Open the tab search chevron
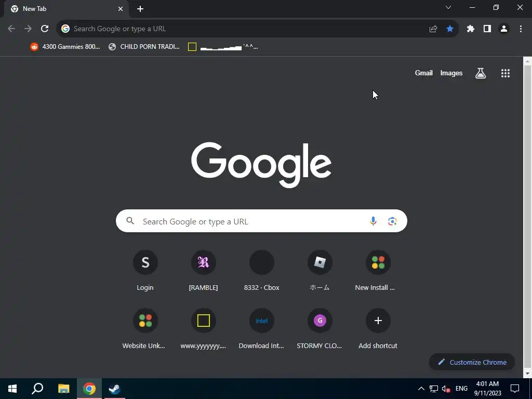This screenshot has height=399, width=532. coord(448,7)
